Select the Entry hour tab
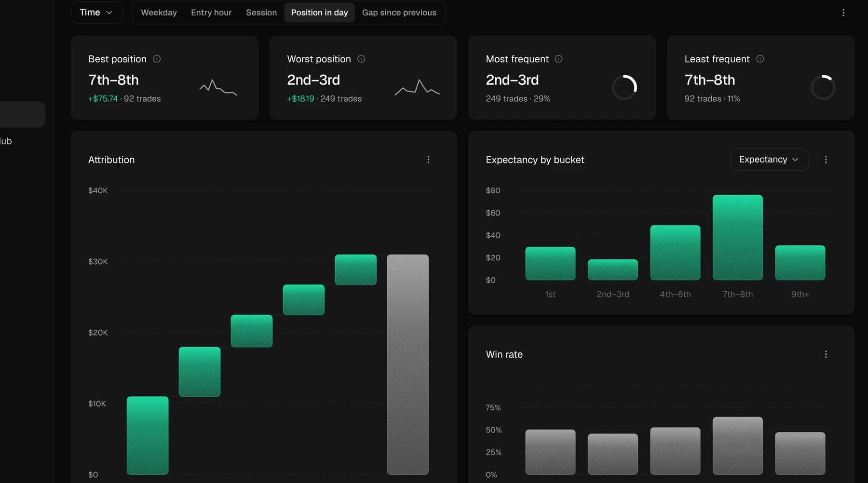The height and width of the screenshot is (483, 868). [x=211, y=13]
